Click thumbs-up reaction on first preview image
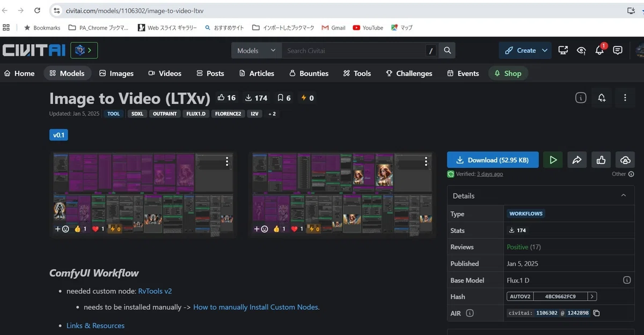The height and width of the screenshot is (335, 644). (80, 229)
